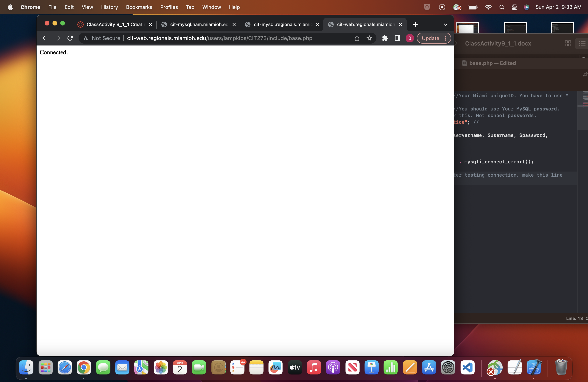Launch Keynote from the Dock

371,368
